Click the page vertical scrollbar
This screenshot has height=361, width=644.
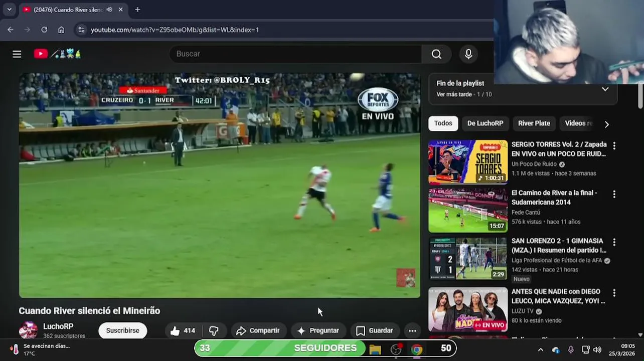[640, 95]
